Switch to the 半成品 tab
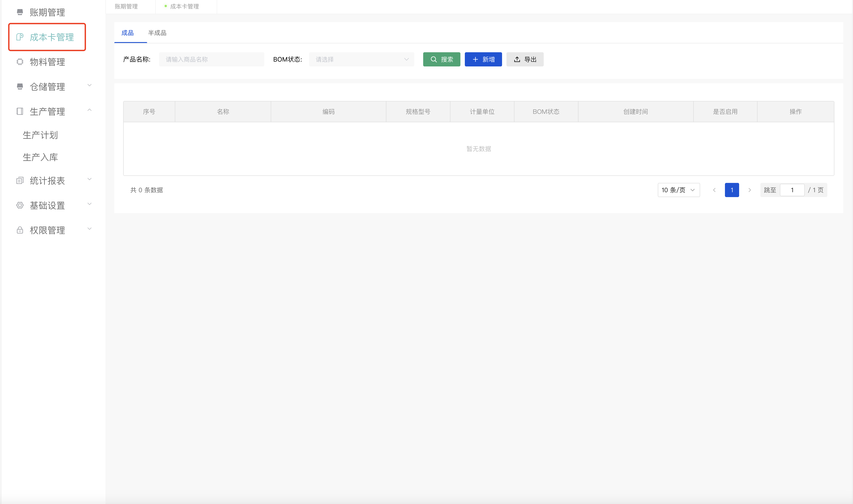This screenshot has width=853, height=504. click(x=157, y=33)
